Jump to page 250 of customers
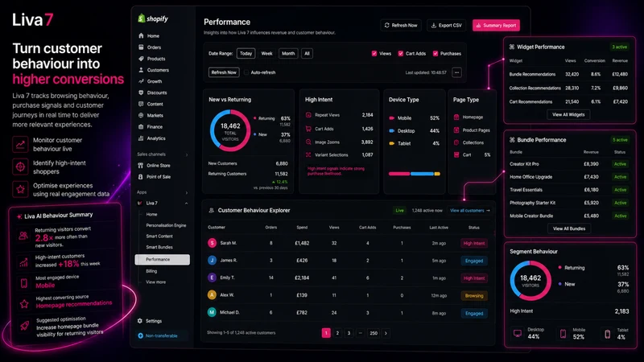Viewport: 644px width, 362px height. (x=374, y=333)
